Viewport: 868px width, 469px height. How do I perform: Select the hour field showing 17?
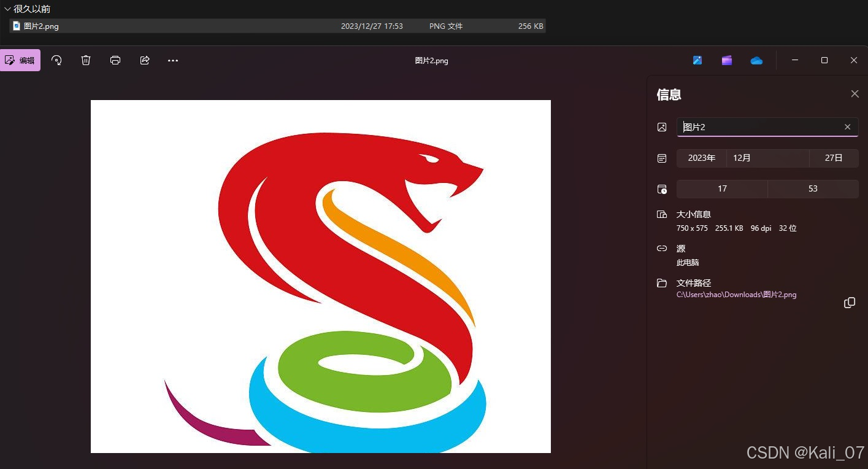coord(722,188)
